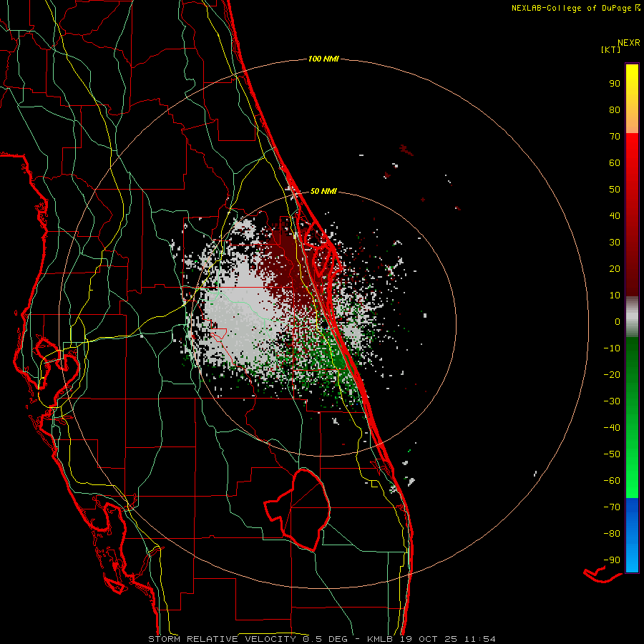Select the [KT] units label above legend
Viewport: 644px width, 644px height.
tap(610, 49)
